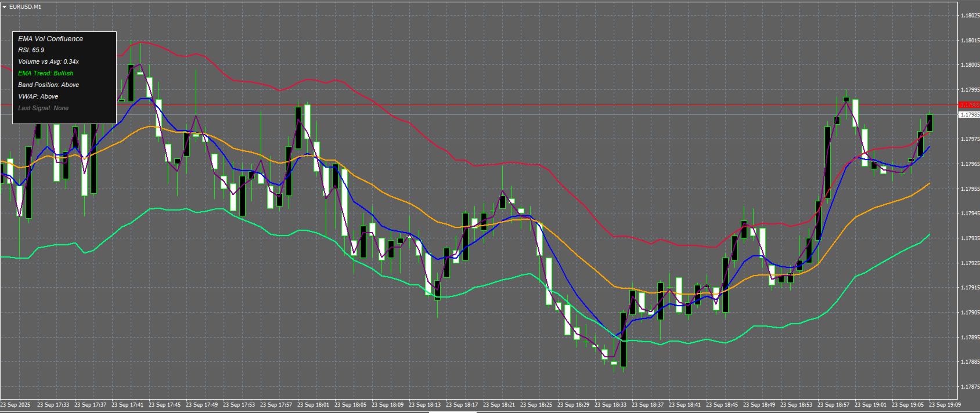
Task: Click the 23 Sep 18:49 time label
Action: 759,405
